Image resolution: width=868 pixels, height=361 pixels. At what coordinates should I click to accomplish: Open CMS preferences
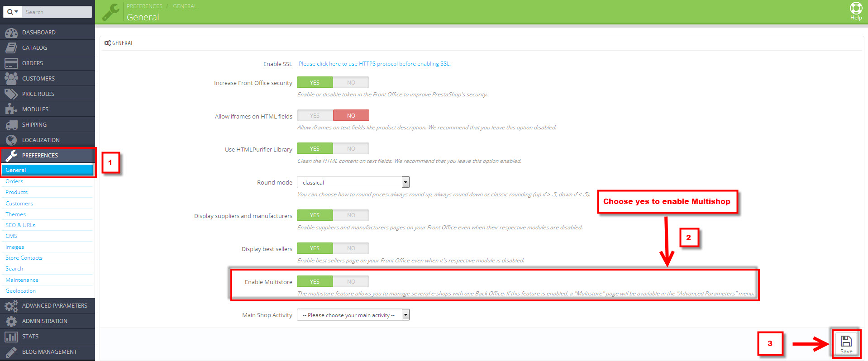(11, 236)
